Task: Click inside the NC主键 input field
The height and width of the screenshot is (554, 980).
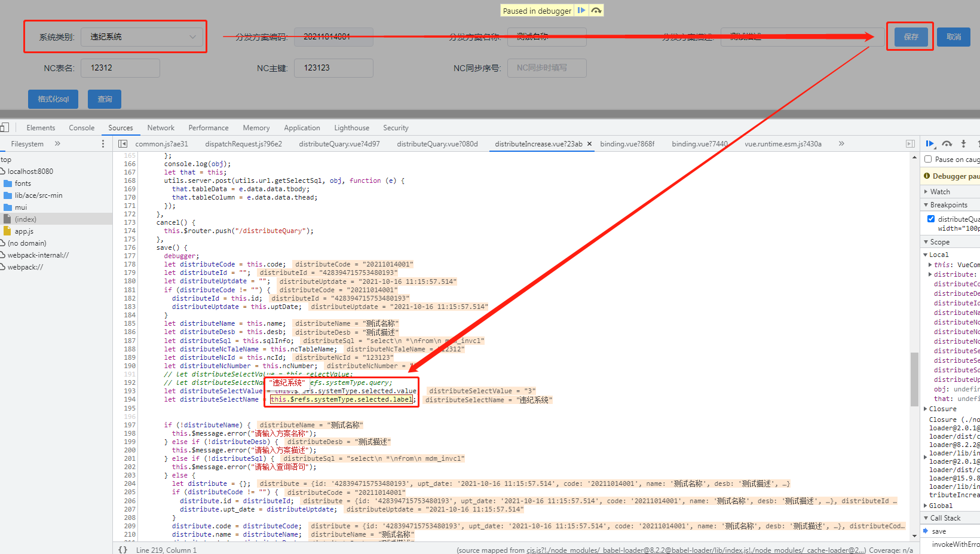Action: coord(333,68)
